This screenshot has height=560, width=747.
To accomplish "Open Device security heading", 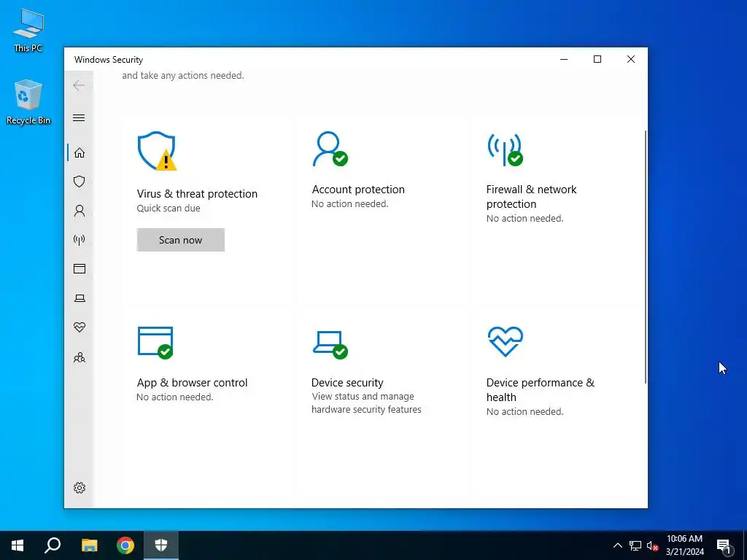I will coord(347,383).
